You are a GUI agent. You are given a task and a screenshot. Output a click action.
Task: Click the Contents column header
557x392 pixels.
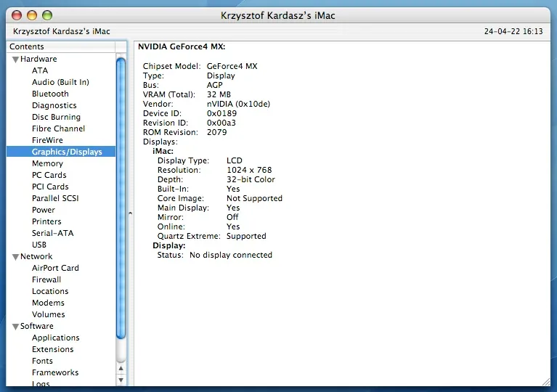(61, 46)
